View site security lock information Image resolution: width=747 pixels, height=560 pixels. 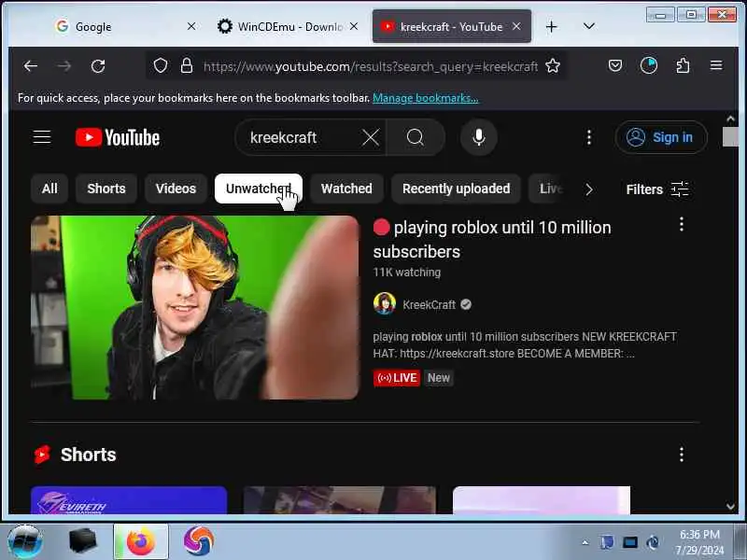tap(187, 65)
